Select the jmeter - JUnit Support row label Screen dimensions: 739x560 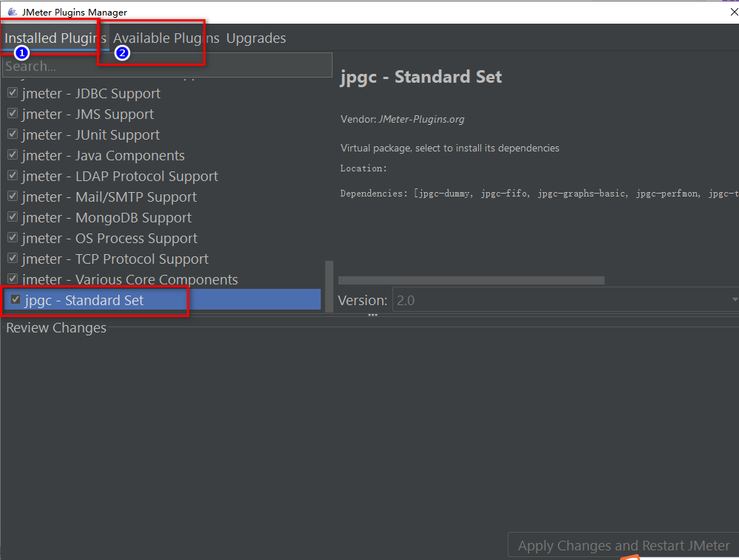pyautogui.click(x=90, y=135)
